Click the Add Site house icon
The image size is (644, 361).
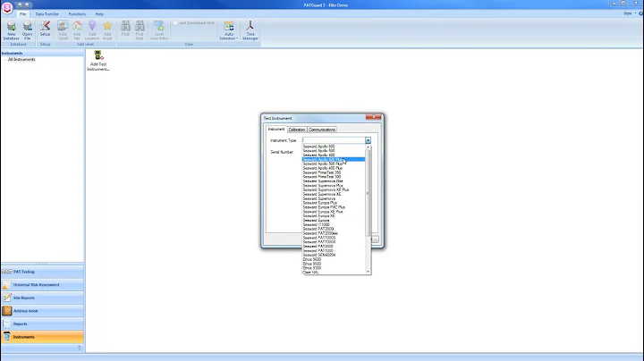coord(77,30)
